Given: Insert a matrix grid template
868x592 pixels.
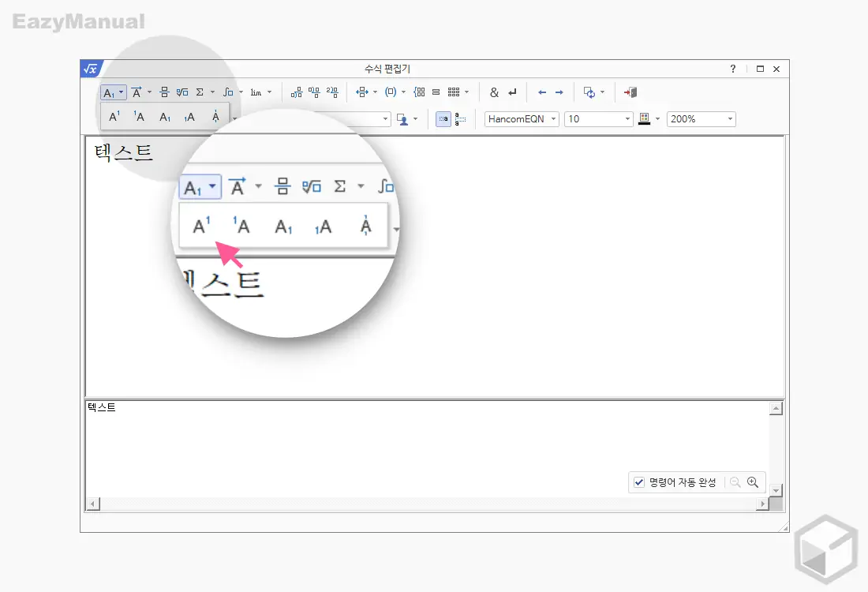Looking at the screenshot, I should [454, 92].
